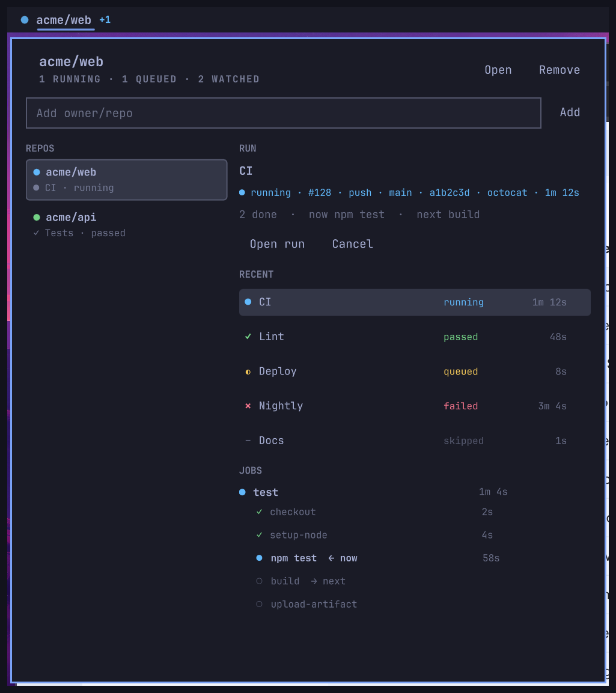616x693 pixels.
Task: Focus the Add owner/repo input field
Action: click(283, 113)
